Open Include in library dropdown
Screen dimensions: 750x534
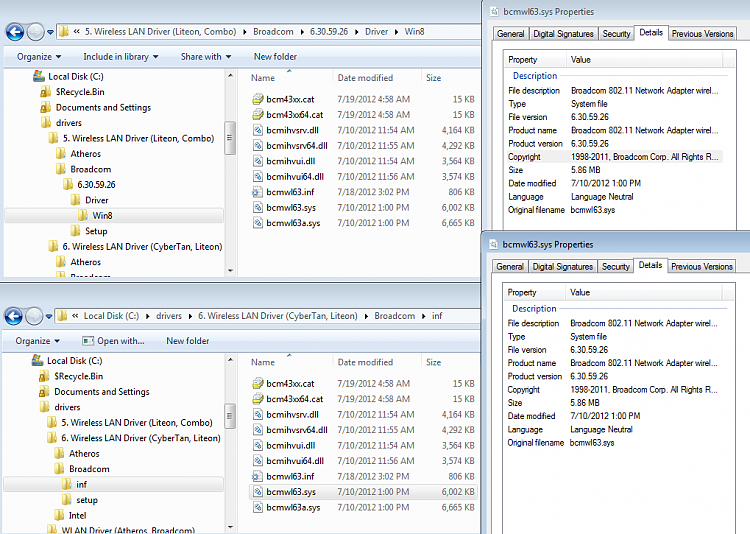coord(121,56)
